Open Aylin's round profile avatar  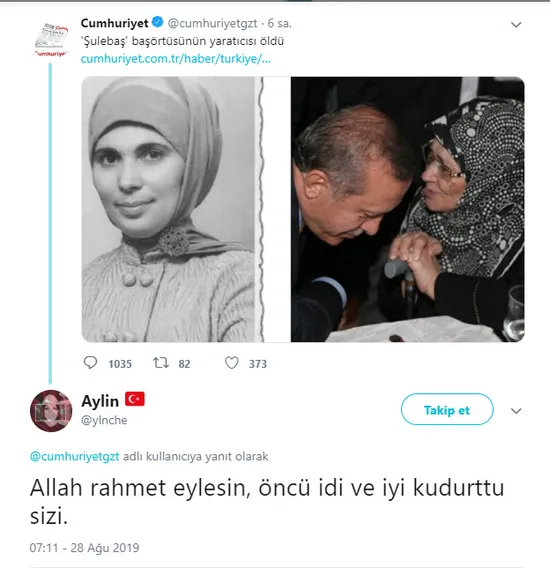point(51,411)
